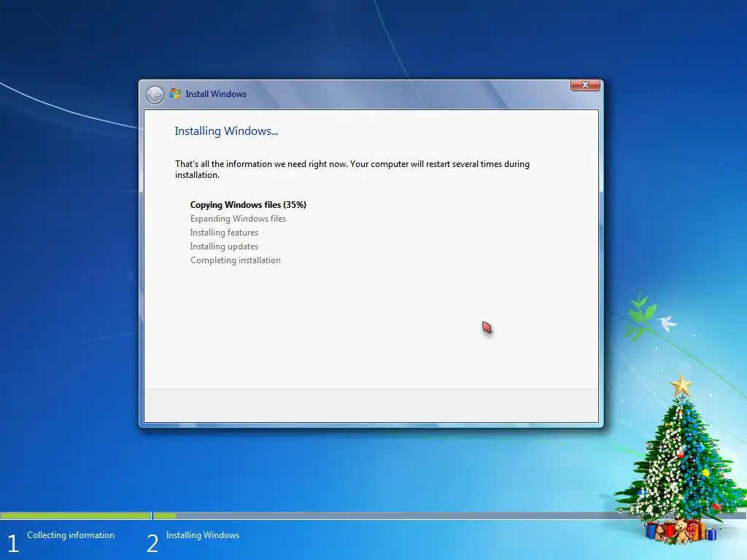Click the 'Installing updates' step
The height and width of the screenshot is (560, 747).
tap(225, 246)
